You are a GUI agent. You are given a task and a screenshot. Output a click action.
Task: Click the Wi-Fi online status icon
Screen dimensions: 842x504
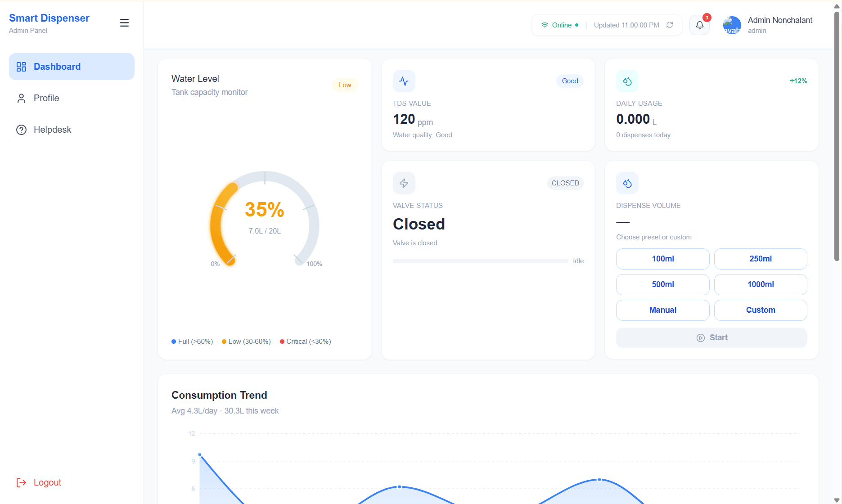[x=545, y=25]
